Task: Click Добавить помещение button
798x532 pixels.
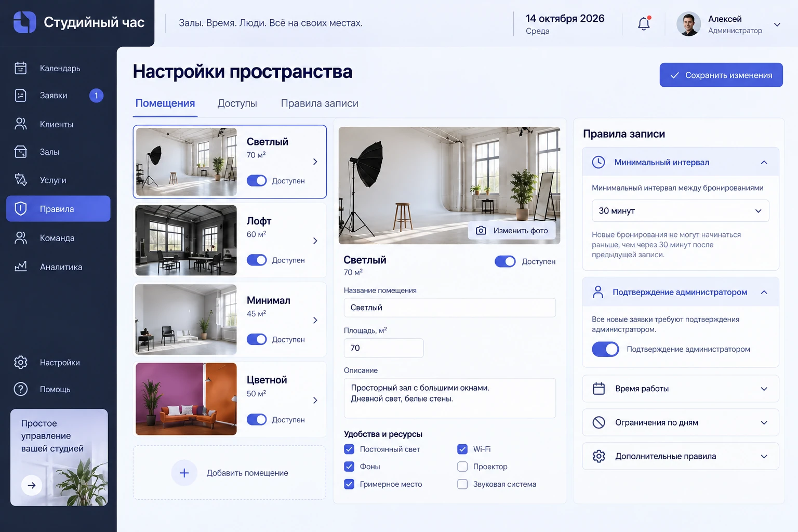Action: [230, 473]
